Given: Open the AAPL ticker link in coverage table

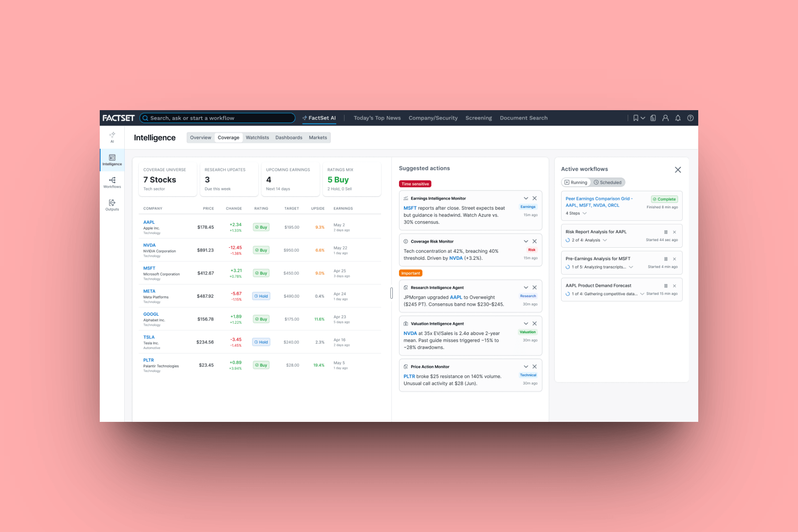Looking at the screenshot, I should pyautogui.click(x=149, y=222).
